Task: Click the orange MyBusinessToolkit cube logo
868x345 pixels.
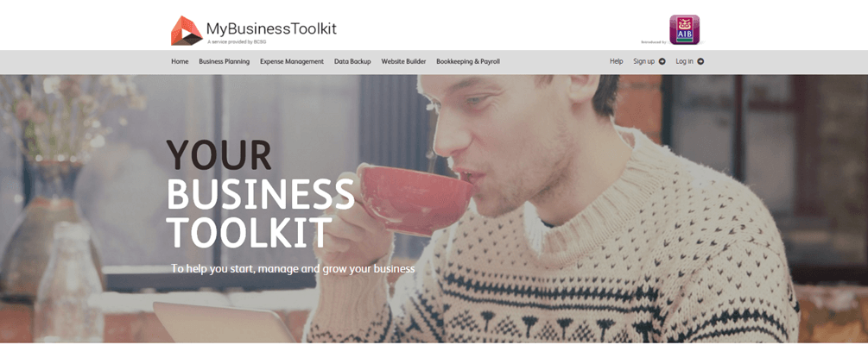Action: pyautogui.click(x=187, y=30)
